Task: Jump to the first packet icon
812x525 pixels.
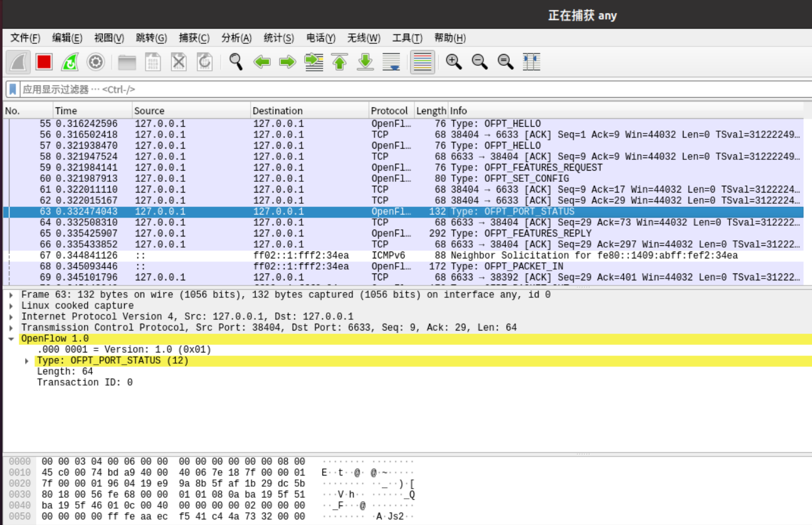Action: point(339,61)
